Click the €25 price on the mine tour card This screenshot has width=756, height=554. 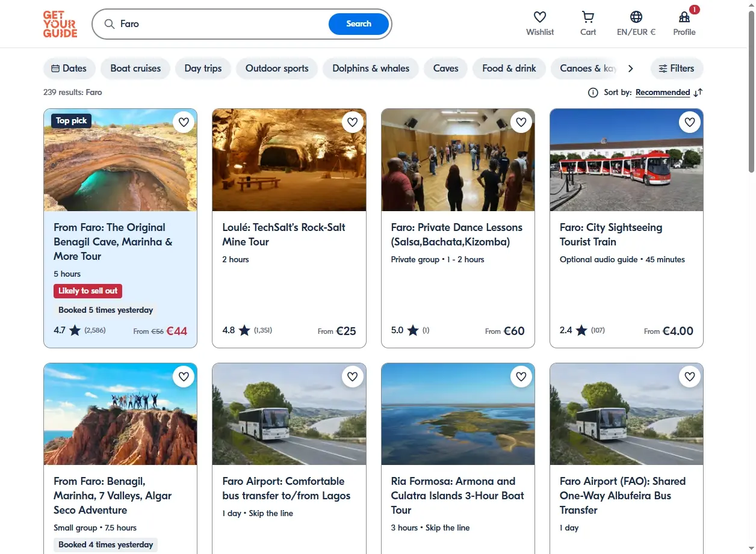tap(346, 330)
